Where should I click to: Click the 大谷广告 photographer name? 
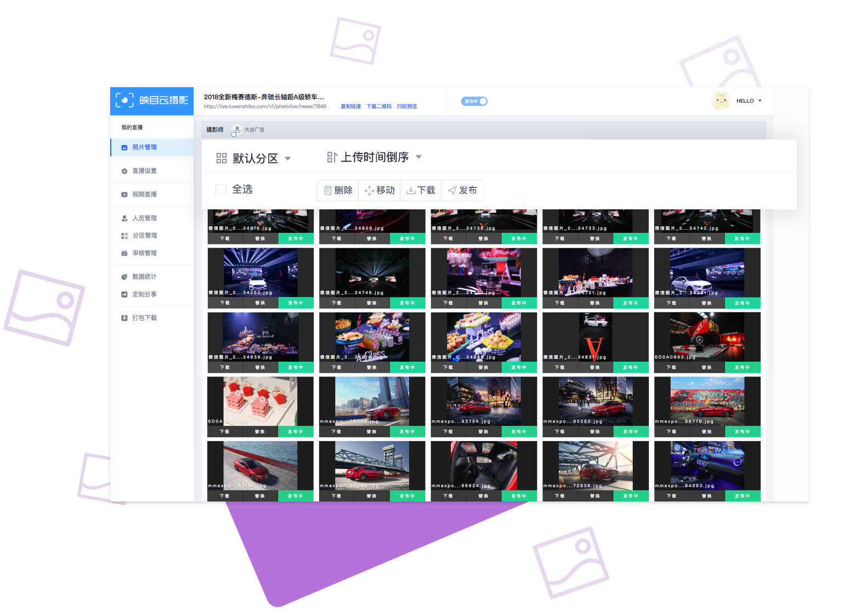tap(254, 130)
